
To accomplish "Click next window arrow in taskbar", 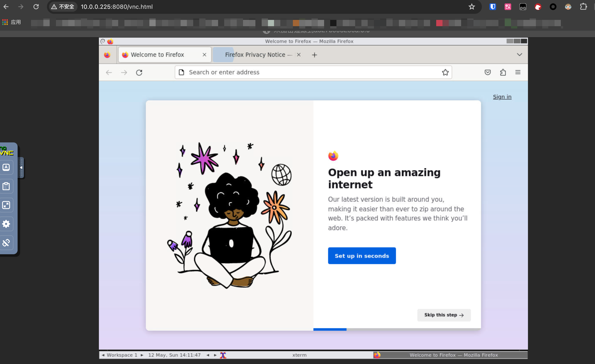I will [215, 355].
